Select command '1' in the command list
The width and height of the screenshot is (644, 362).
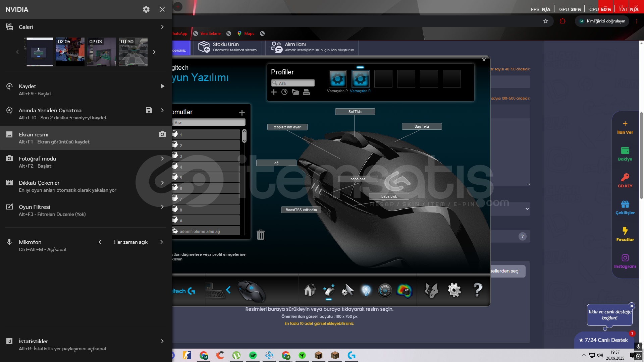(206, 134)
